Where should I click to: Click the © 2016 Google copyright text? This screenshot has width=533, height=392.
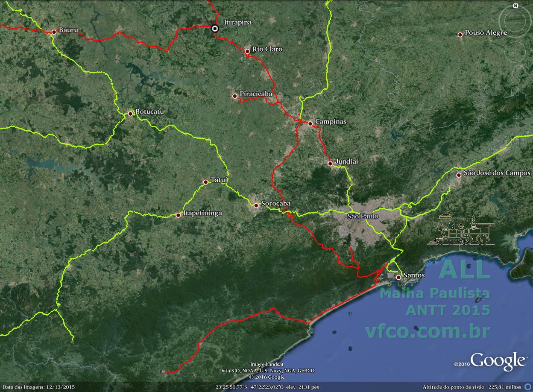pyautogui.click(x=267, y=377)
